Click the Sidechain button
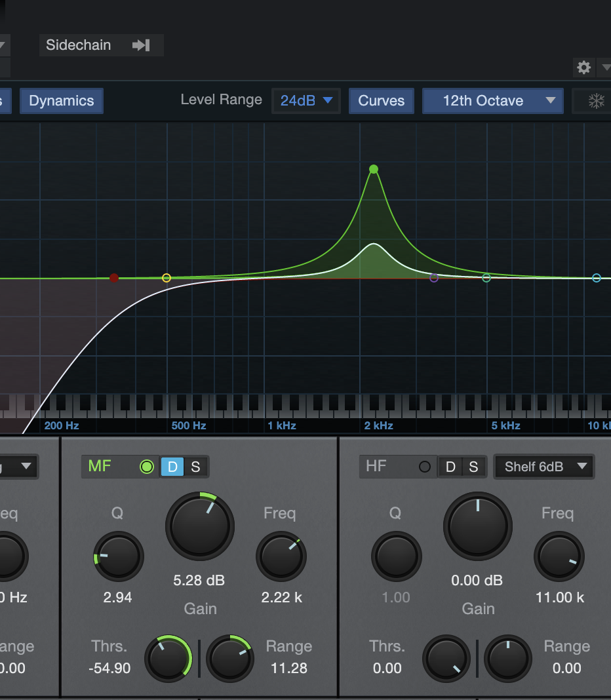 79,45
